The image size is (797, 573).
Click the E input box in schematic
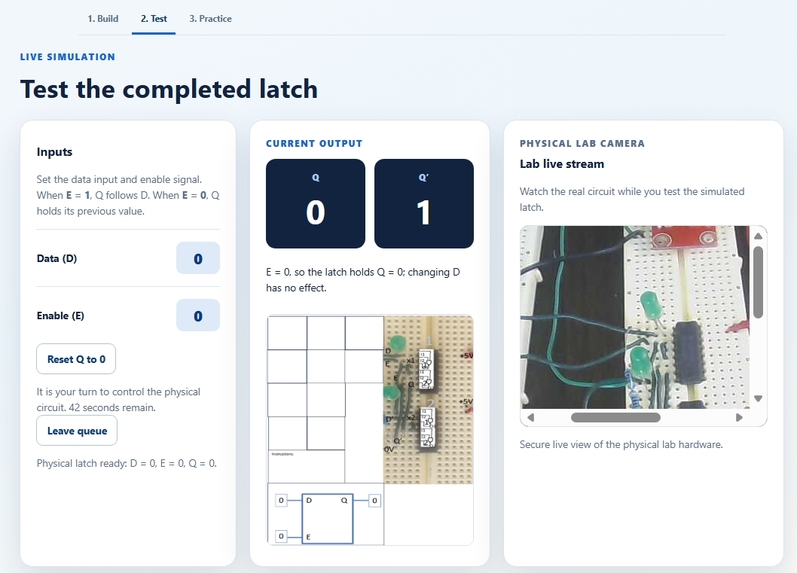pos(281,536)
